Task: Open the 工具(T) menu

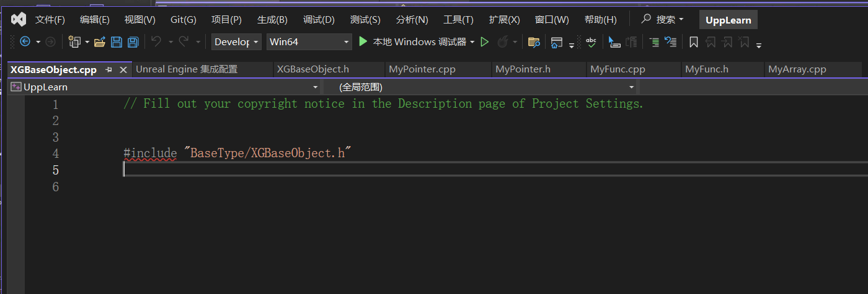Action: (x=458, y=20)
